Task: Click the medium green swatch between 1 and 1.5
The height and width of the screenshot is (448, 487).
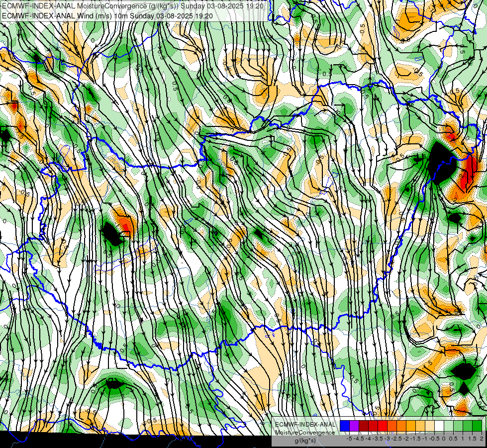Action: click(468, 426)
